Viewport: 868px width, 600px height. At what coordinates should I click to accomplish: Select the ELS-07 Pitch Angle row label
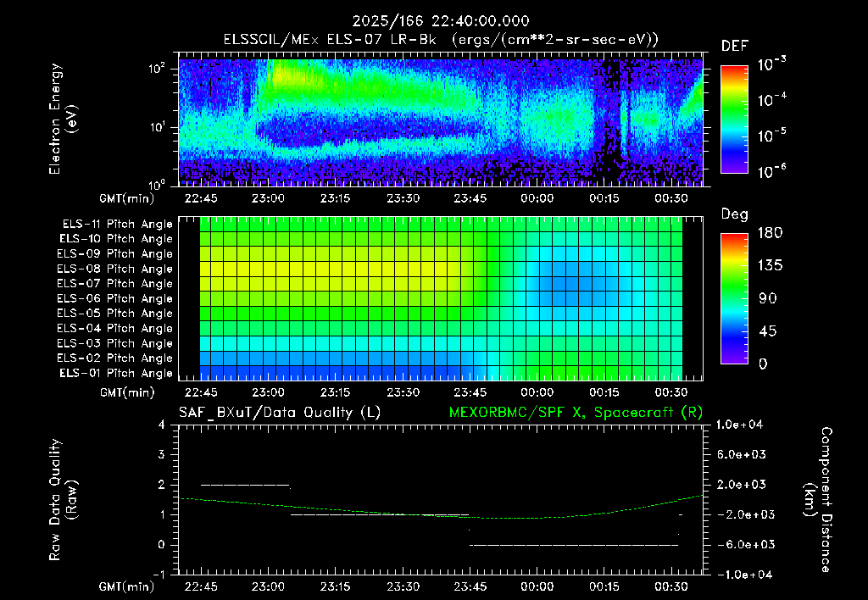pyautogui.click(x=114, y=283)
